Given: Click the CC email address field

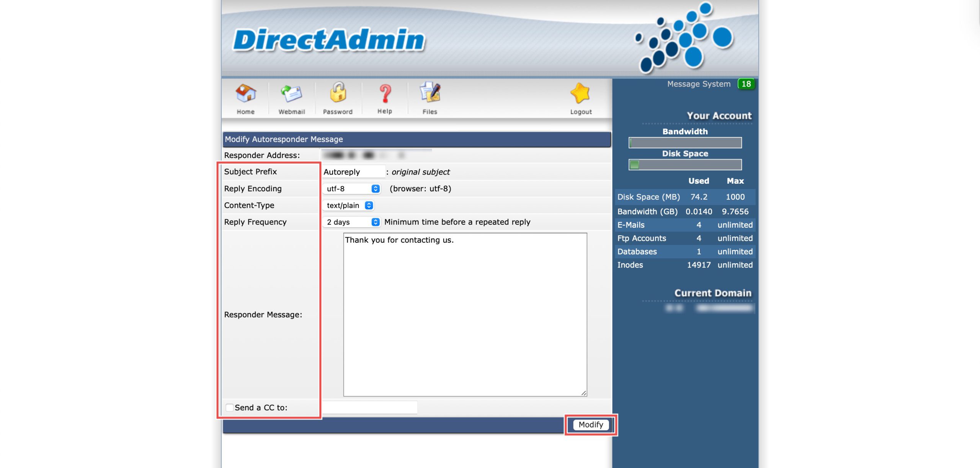Looking at the screenshot, I should 369,408.
